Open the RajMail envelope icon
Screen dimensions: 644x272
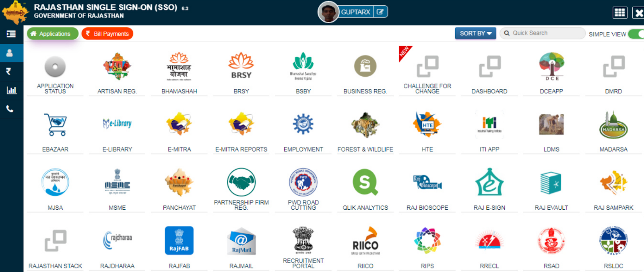click(241, 241)
